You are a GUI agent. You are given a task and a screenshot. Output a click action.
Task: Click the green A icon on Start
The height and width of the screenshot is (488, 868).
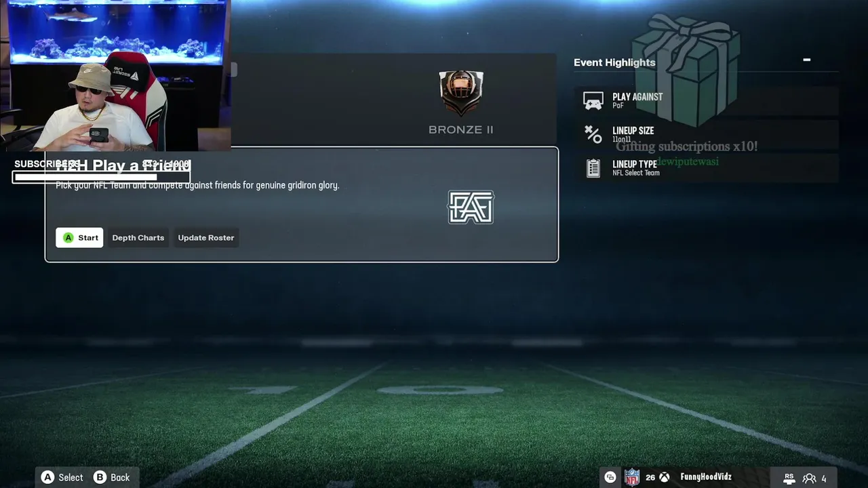coord(68,238)
